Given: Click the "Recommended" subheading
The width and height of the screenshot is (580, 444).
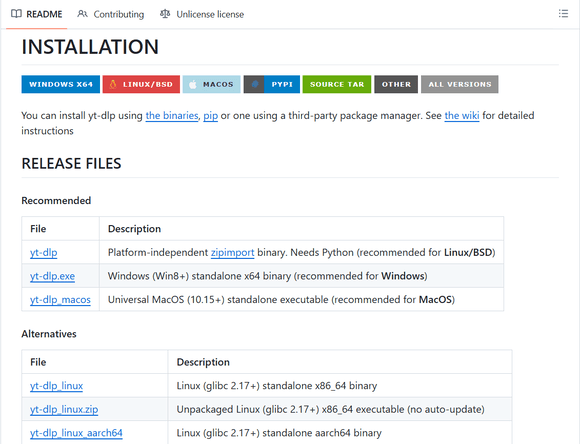Looking at the screenshot, I should [x=56, y=201].
